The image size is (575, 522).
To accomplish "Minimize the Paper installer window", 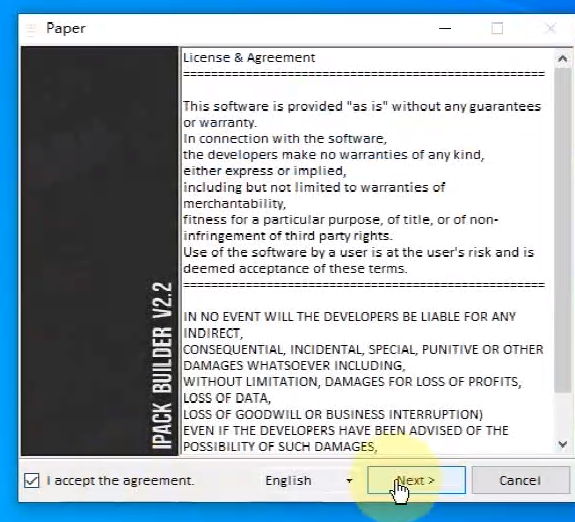I will point(445,28).
